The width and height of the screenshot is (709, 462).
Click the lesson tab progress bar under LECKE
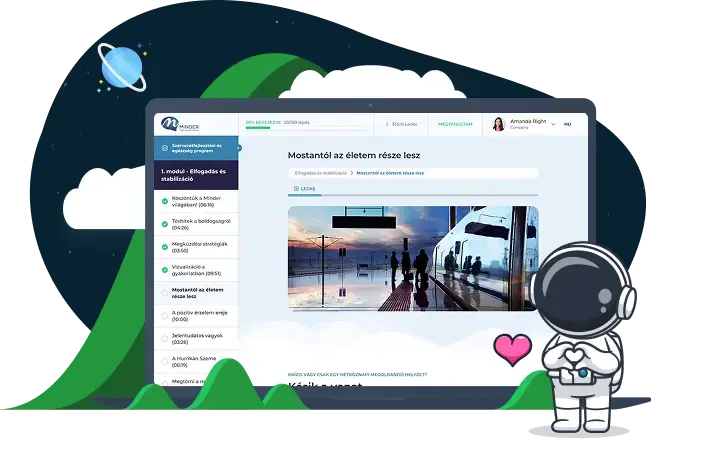pyautogui.click(x=413, y=195)
